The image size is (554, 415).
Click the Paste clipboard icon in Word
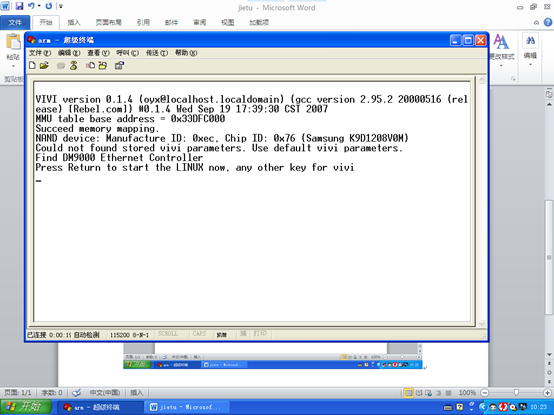point(13,42)
